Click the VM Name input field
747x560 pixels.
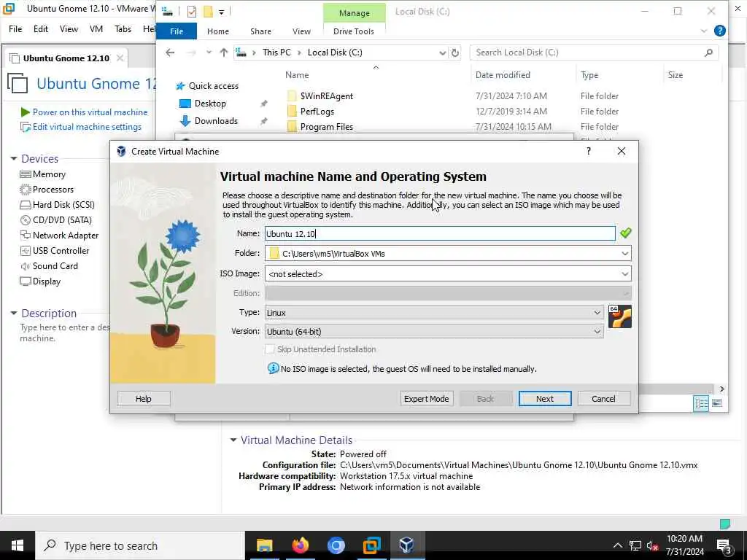tap(440, 233)
